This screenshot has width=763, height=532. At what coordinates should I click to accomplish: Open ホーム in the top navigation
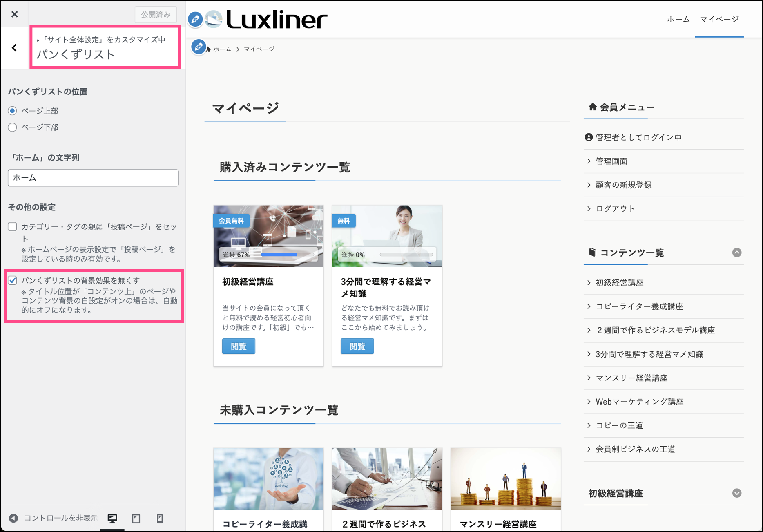pyautogui.click(x=678, y=19)
